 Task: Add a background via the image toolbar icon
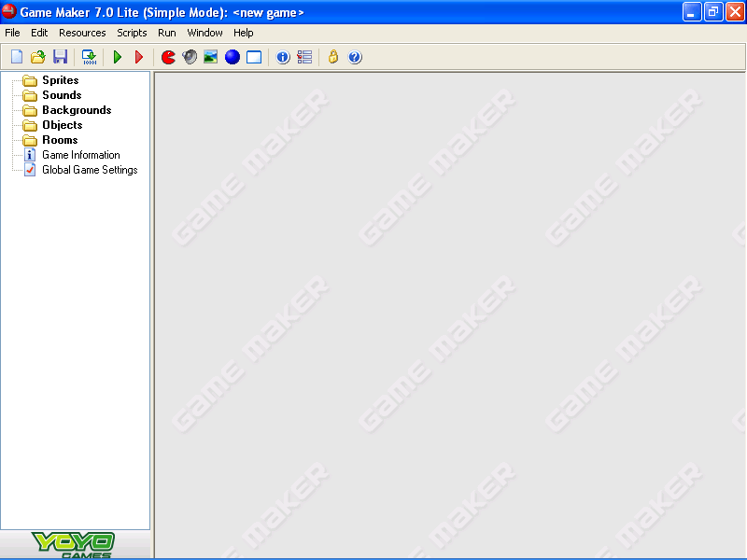(210, 57)
